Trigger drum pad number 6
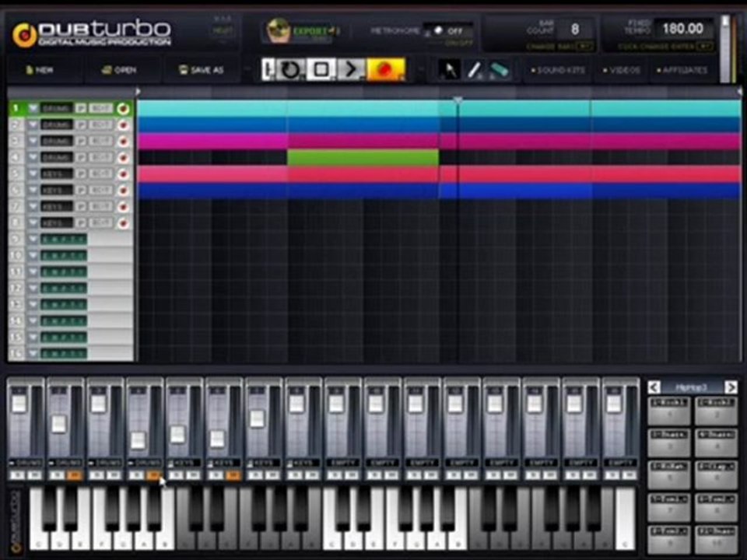The image size is (747, 560). pyautogui.click(x=716, y=474)
